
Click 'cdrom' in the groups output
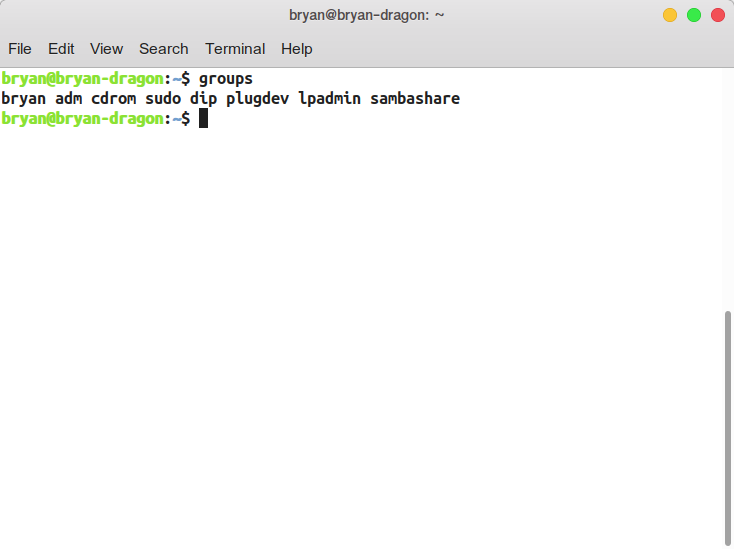[x=114, y=99]
